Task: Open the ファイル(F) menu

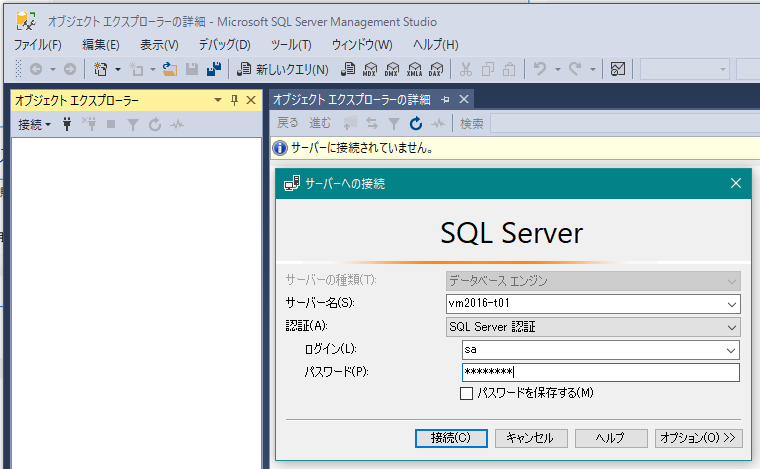Action: coord(37,45)
